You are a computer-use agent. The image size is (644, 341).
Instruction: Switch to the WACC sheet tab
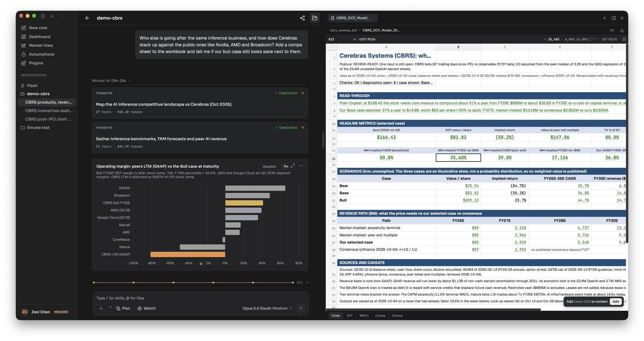coord(364,316)
